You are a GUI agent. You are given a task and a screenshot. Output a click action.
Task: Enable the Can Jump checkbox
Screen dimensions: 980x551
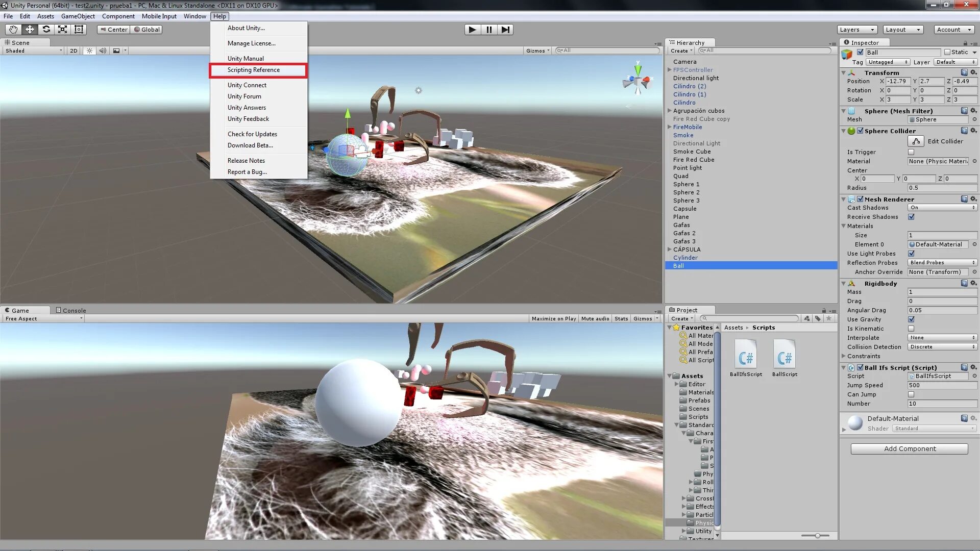coord(911,394)
